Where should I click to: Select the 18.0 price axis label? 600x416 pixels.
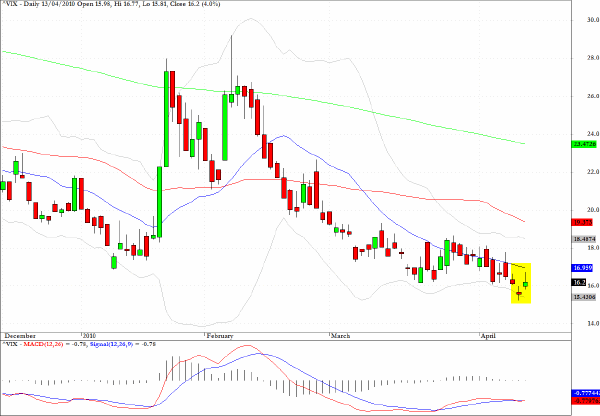tap(593, 248)
